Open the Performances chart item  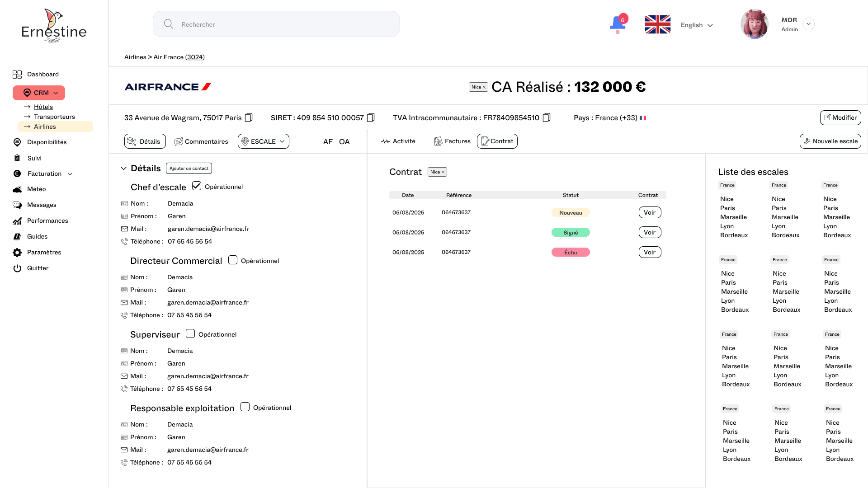(x=47, y=221)
